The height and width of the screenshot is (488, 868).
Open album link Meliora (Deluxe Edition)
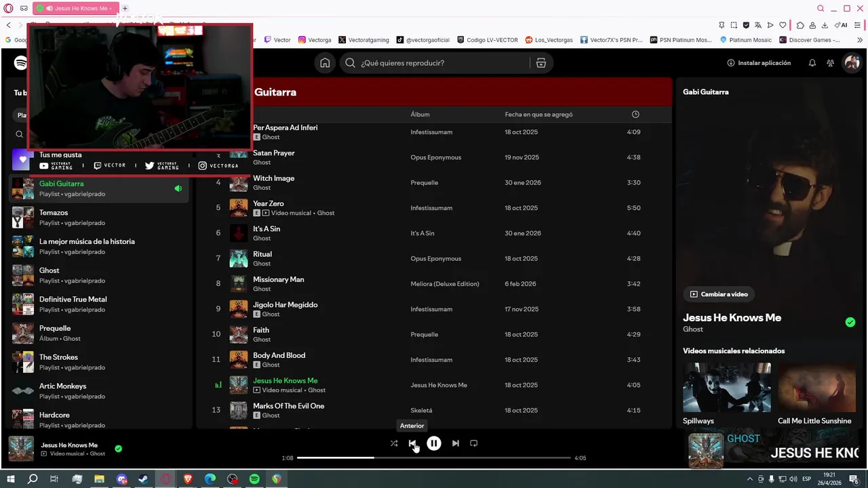point(445,284)
